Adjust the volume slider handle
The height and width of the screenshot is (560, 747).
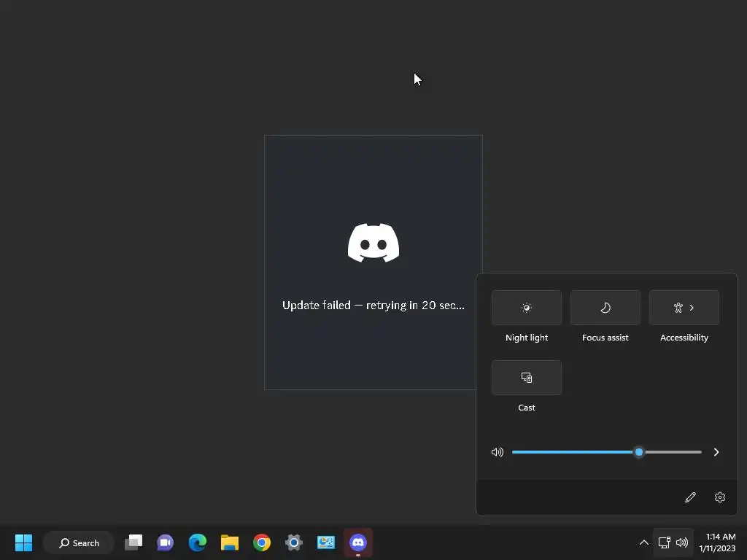(639, 452)
